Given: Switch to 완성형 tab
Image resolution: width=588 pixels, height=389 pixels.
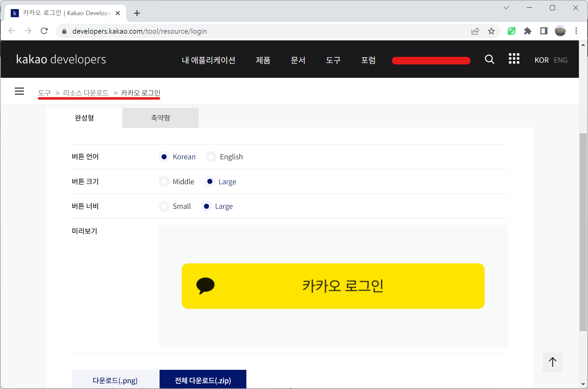Looking at the screenshot, I should pyautogui.click(x=84, y=118).
